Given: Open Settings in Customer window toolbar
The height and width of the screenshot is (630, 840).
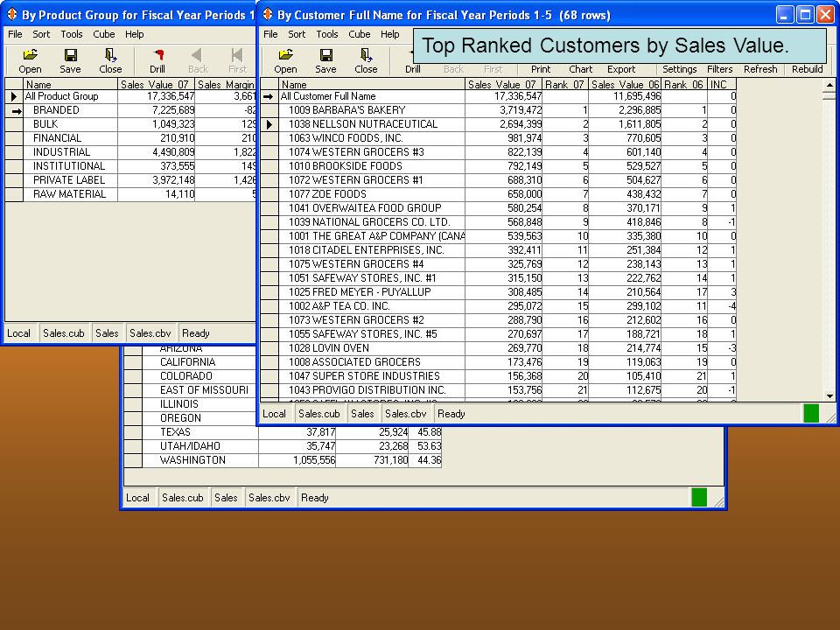Looking at the screenshot, I should pyautogui.click(x=679, y=69).
